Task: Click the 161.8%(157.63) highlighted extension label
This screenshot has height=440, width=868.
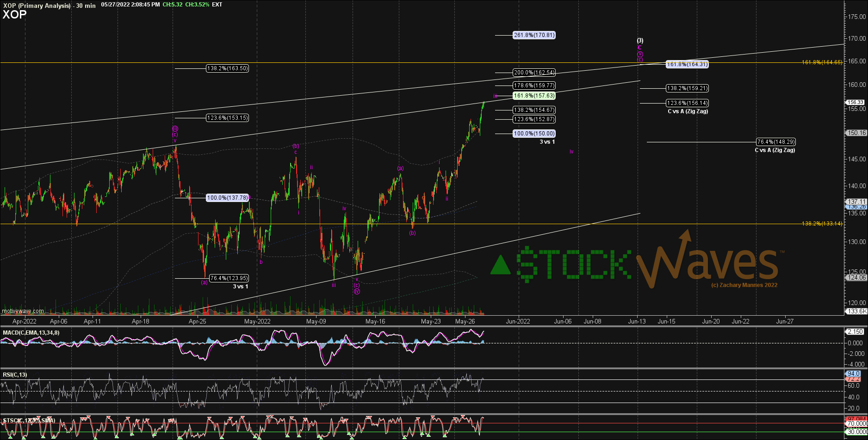Action: [534, 96]
